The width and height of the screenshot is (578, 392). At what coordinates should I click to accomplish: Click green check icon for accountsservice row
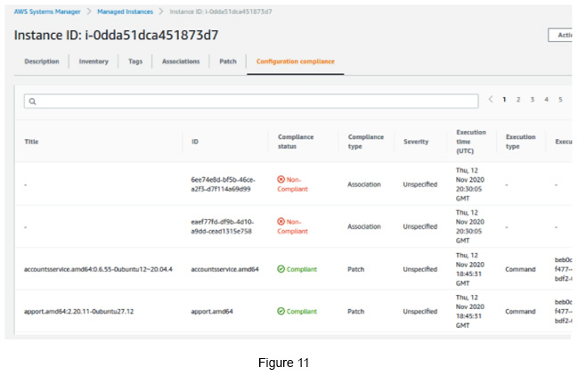click(x=281, y=269)
